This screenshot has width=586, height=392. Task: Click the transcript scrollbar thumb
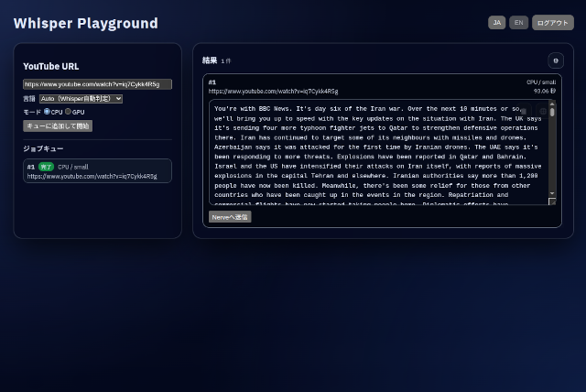click(x=552, y=114)
